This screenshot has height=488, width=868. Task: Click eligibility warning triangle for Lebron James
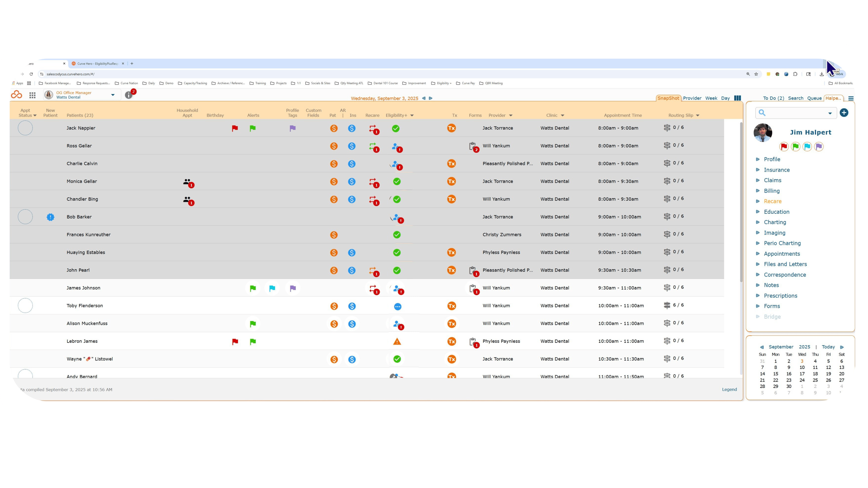[397, 342]
